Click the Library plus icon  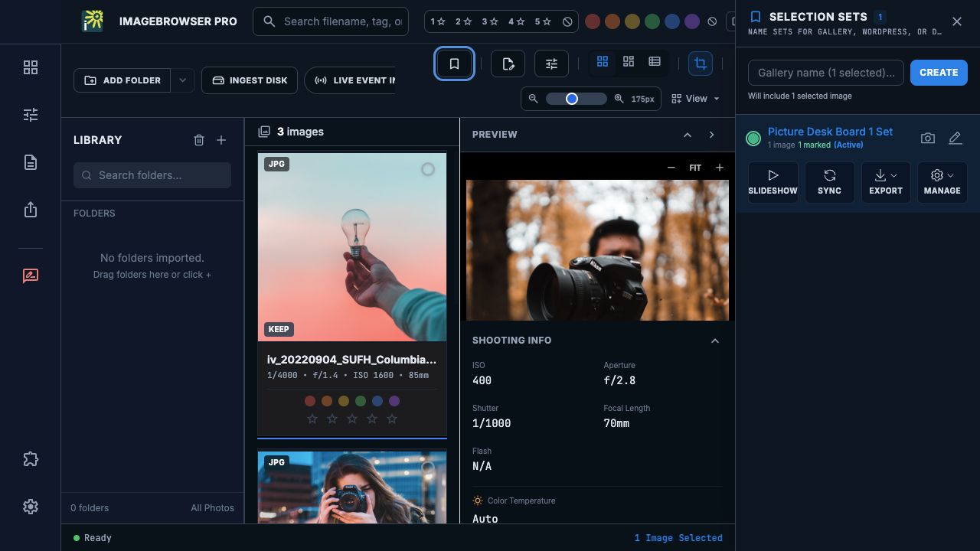[x=221, y=140]
